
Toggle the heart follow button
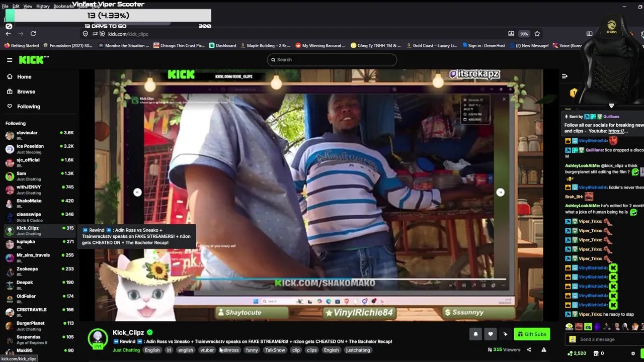(491, 334)
